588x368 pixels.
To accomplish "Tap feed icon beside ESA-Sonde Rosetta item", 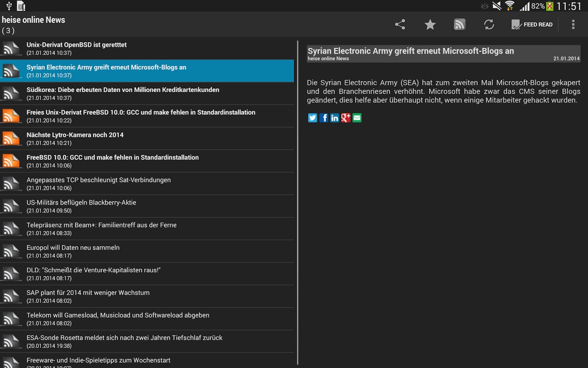I will pos(11,341).
